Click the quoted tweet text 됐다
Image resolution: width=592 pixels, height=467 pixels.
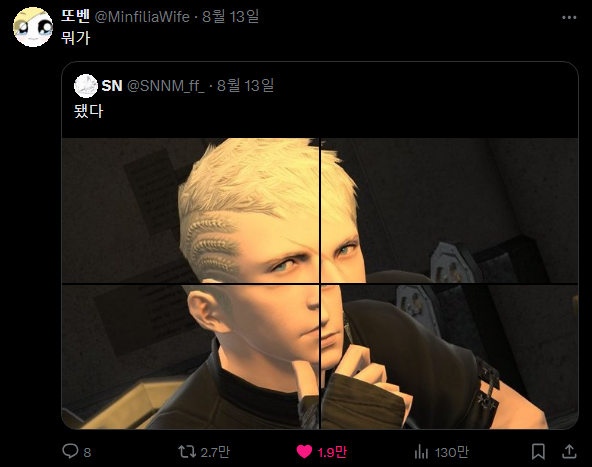coord(88,111)
